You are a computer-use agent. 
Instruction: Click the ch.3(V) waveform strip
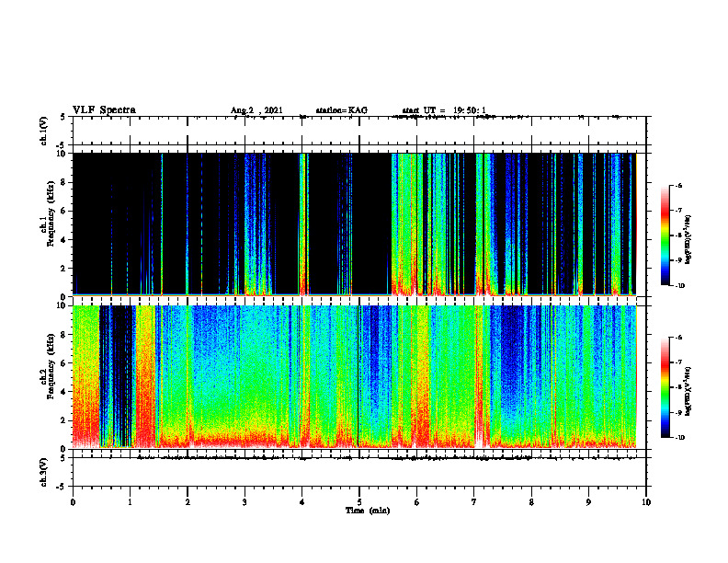tap(359, 472)
